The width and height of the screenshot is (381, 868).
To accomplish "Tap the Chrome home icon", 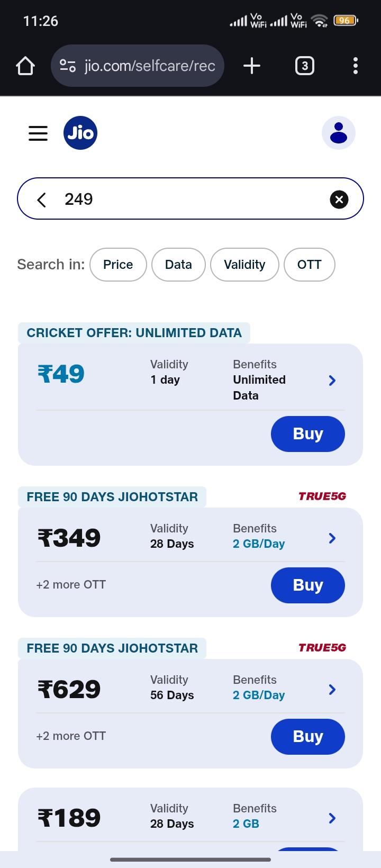I will (x=25, y=66).
